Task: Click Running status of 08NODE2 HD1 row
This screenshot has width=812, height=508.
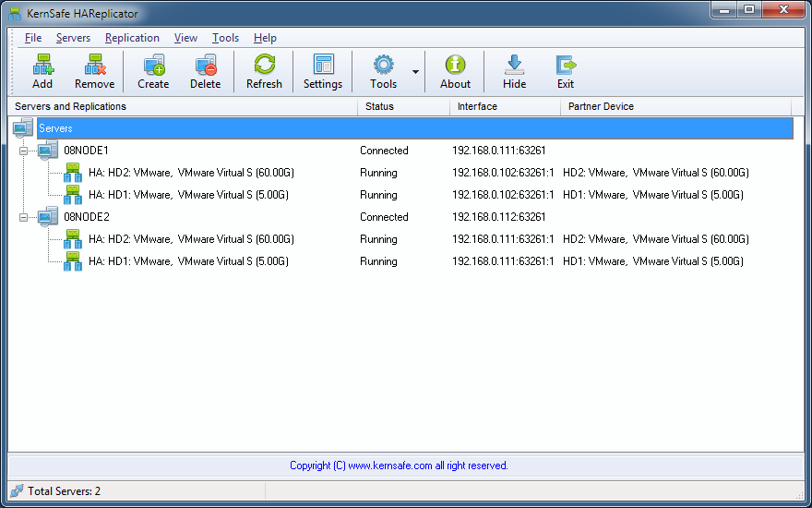Action: 378,261
